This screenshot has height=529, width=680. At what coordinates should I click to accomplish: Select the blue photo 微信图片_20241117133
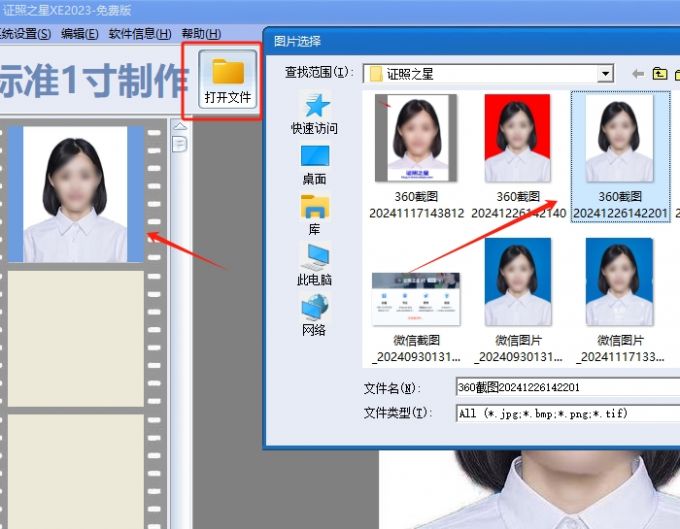pyautogui.click(x=620, y=301)
